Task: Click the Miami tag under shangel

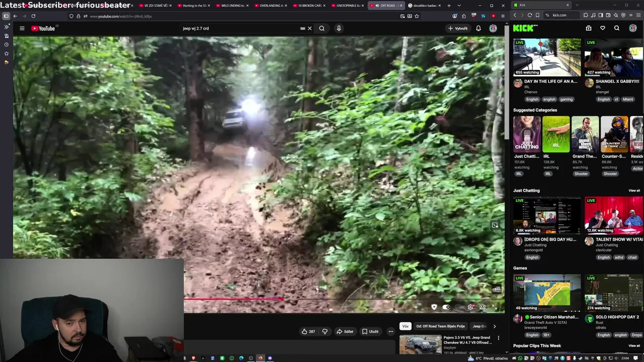Action: click(628, 99)
